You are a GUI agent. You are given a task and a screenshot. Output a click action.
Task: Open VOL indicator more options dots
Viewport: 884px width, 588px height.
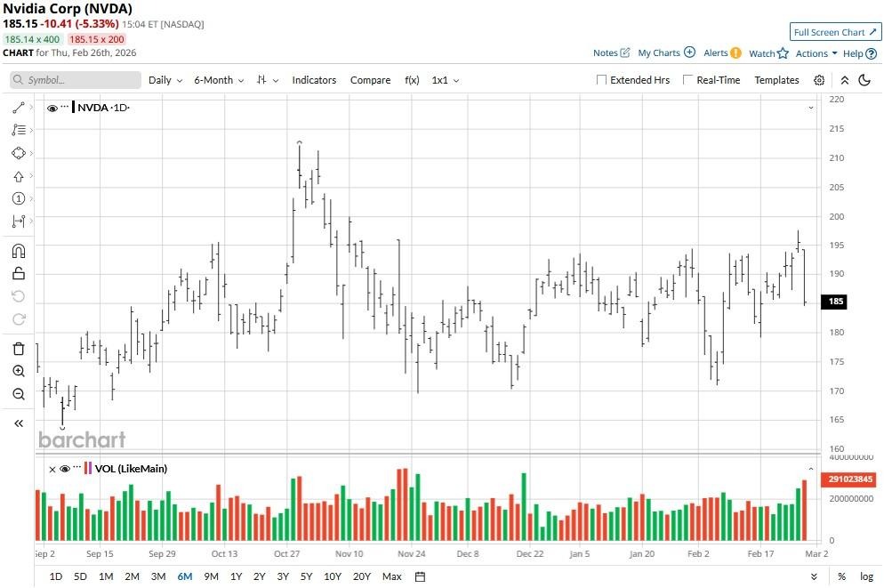(76, 466)
